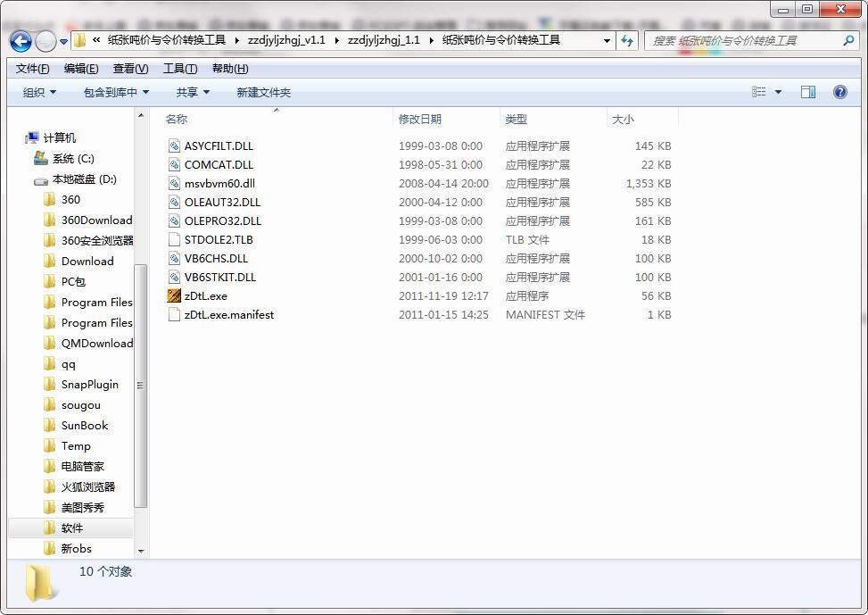The image size is (868, 615).
Task: Select the STDOLE2.TLB file icon
Action: [x=174, y=239]
